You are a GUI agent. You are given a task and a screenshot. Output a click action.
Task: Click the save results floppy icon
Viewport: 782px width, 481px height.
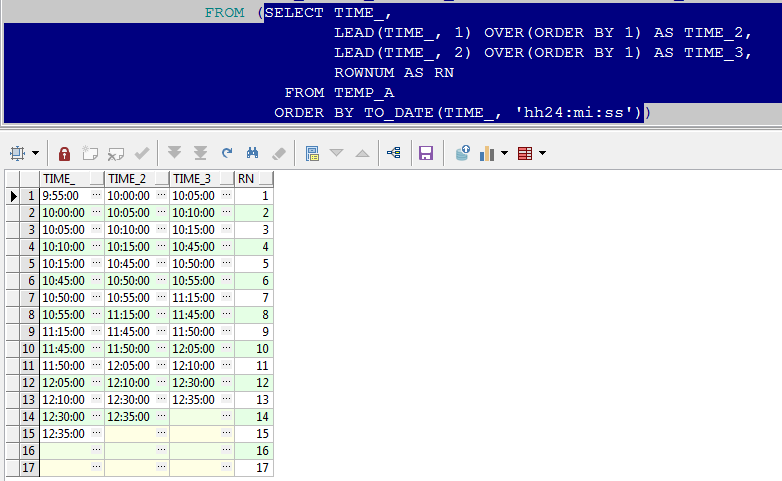pyautogui.click(x=425, y=154)
